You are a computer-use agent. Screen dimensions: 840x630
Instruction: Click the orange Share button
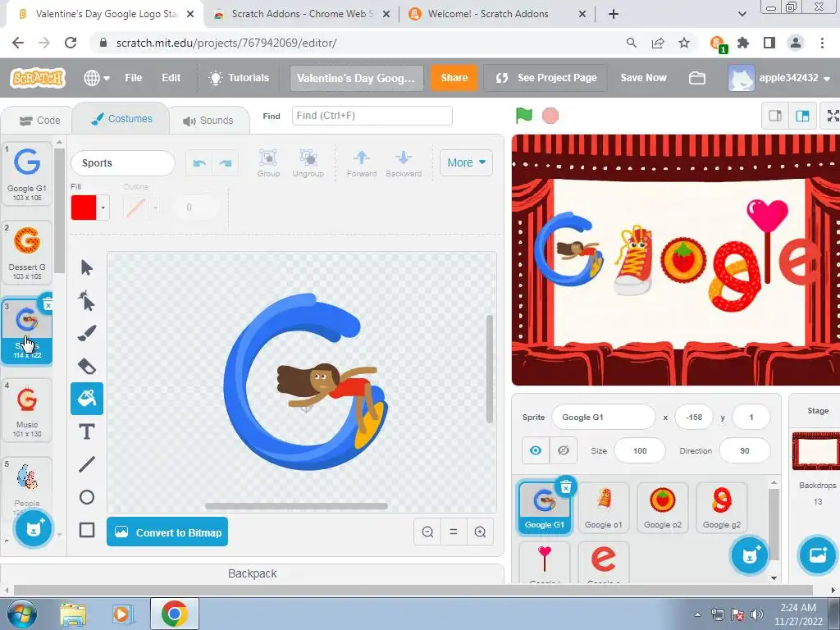point(454,78)
